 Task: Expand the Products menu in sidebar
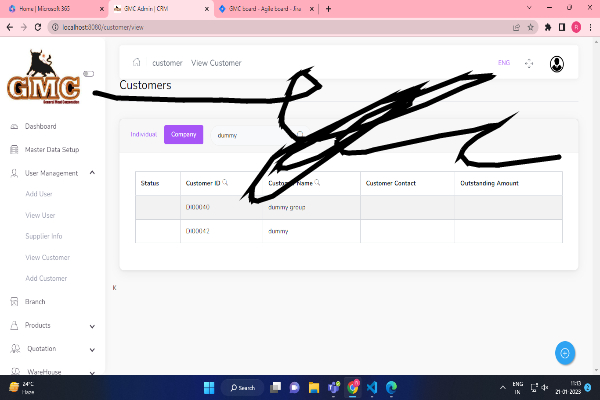click(92, 326)
